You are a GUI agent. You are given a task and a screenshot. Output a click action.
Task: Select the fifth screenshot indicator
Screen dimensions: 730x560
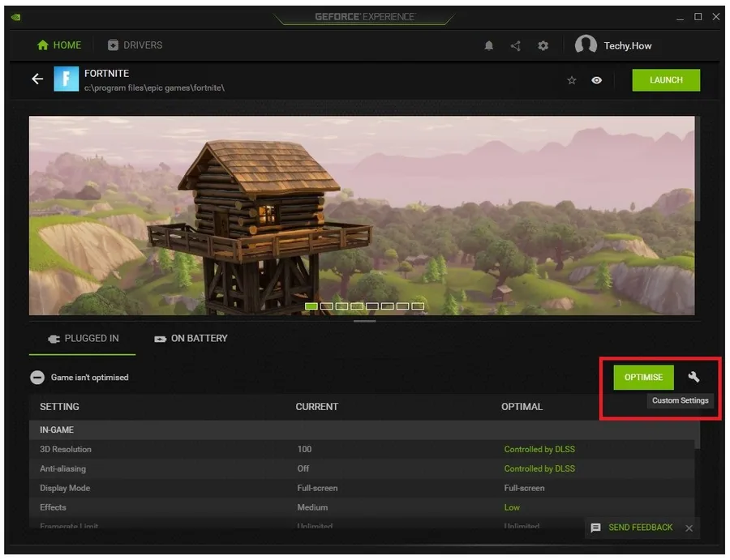pyautogui.click(x=372, y=306)
